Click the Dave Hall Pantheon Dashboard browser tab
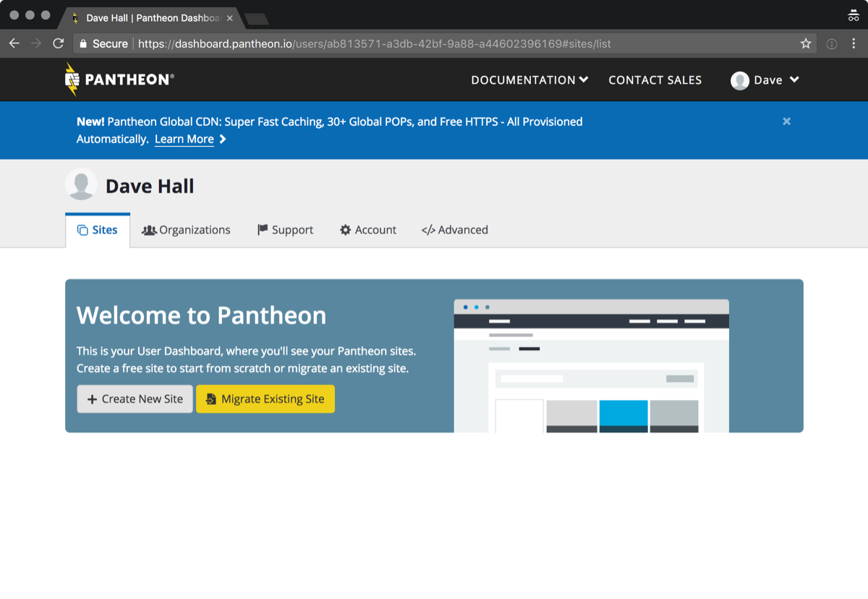The width and height of the screenshot is (868, 599). [152, 18]
